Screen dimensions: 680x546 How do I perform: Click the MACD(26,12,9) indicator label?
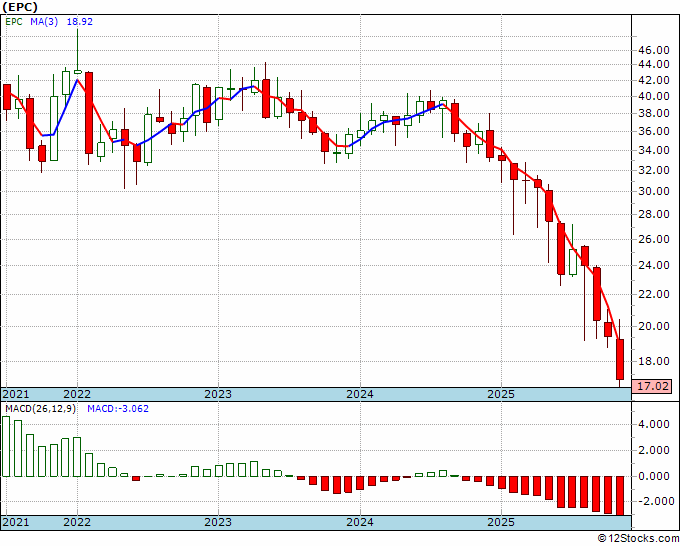pos(40,409)
